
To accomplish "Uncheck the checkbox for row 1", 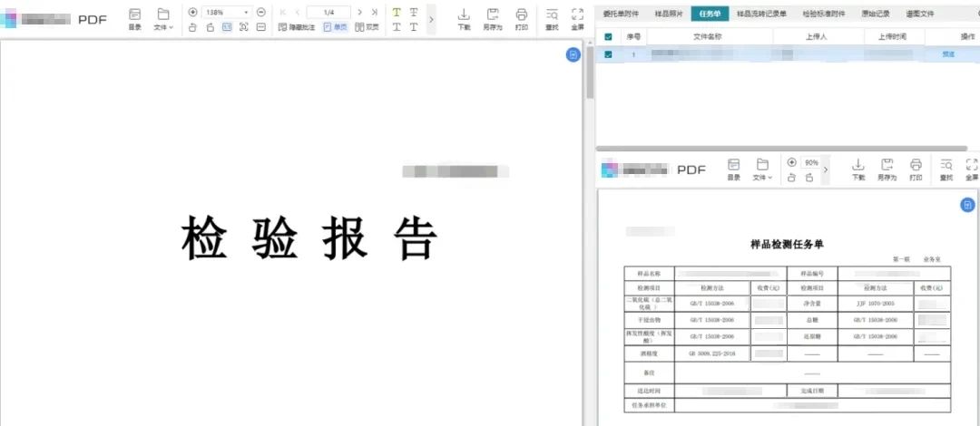I will pos(608,55).
